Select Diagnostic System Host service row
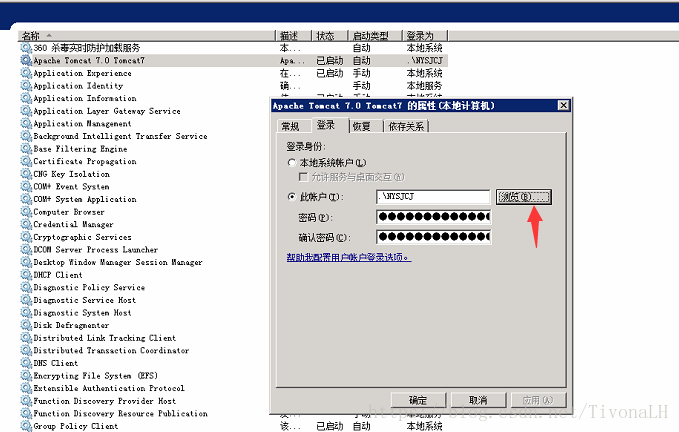The height and width of the screenshot is (432, 679). point(82,313)
